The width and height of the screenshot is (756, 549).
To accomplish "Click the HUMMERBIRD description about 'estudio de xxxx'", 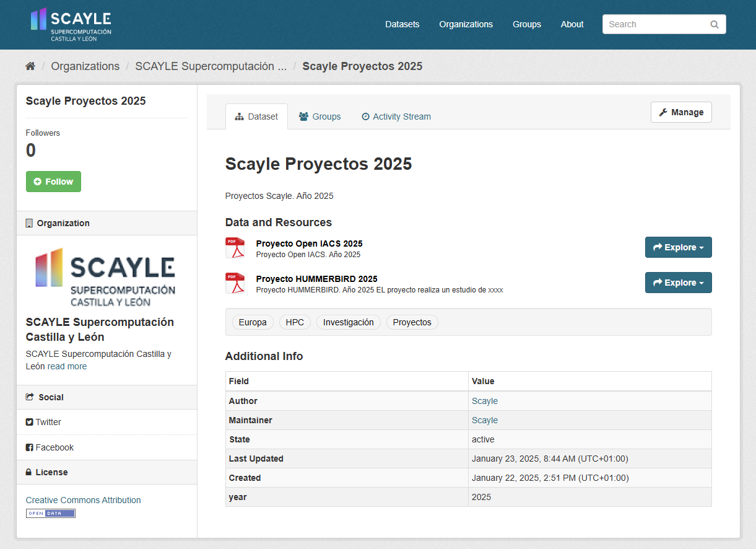I will (380, 290).
